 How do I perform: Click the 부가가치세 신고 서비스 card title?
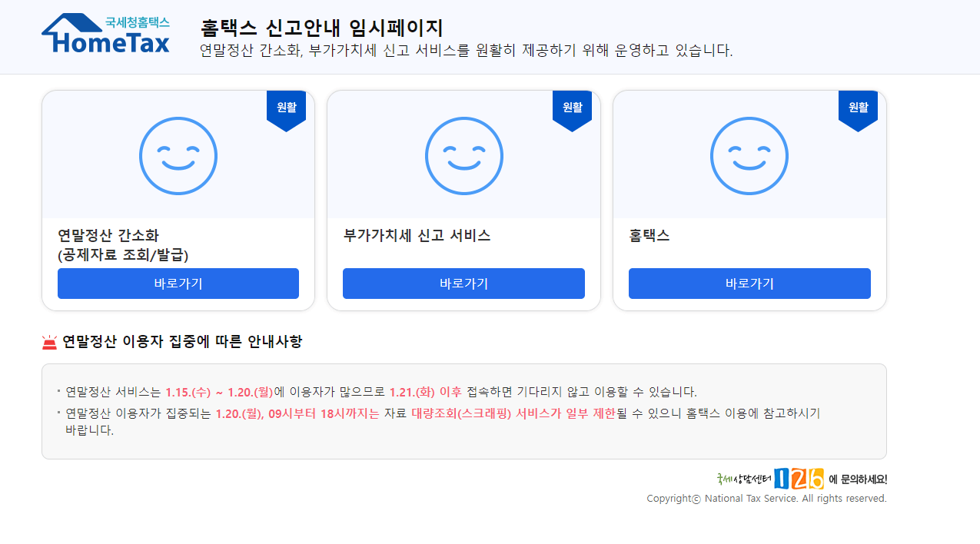click(x=417, y=236)
